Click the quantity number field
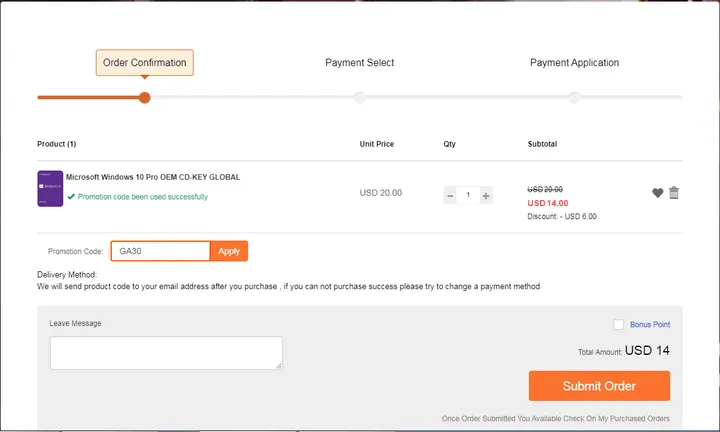 pos(468,196)
